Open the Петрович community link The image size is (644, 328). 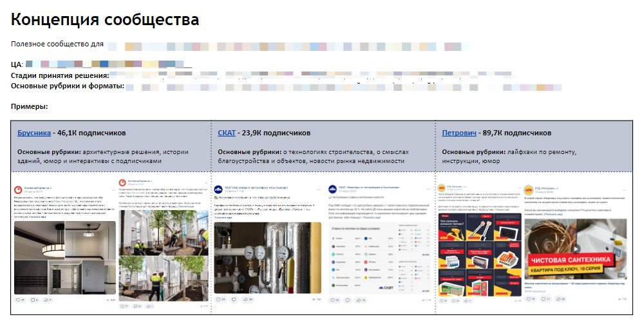(459, 133)
